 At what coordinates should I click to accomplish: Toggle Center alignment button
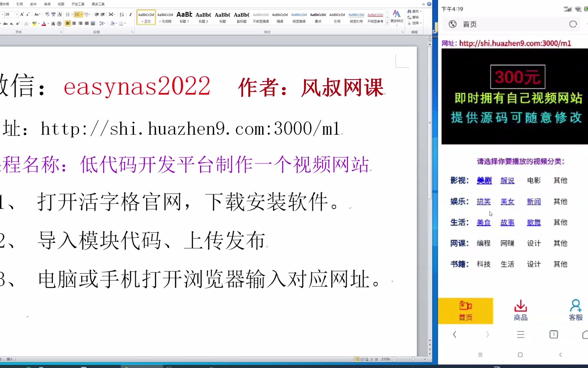(74, 24)
